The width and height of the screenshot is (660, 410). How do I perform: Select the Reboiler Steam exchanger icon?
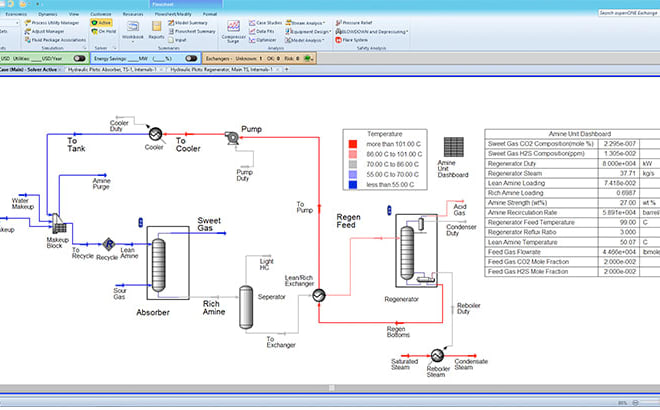coord(437,356)
